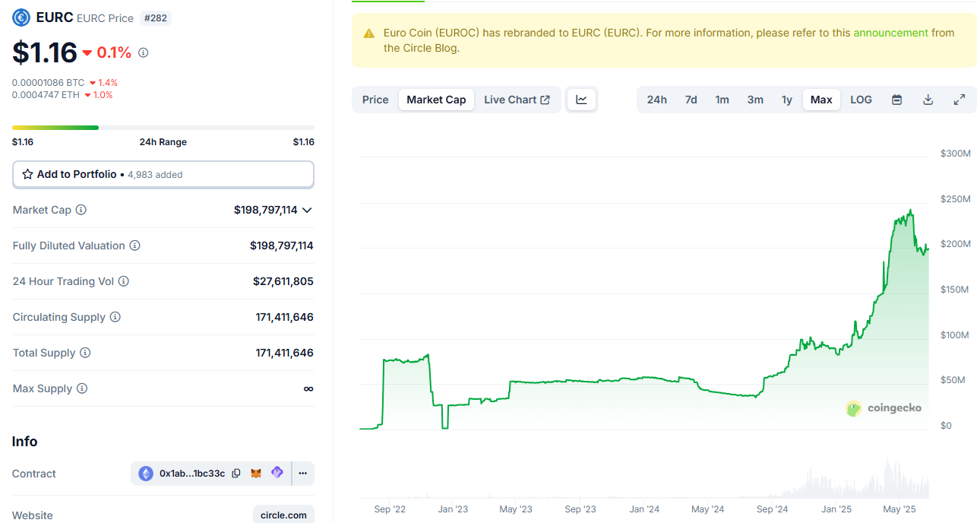Image resolution: width=980 pixels, height=523 pixels.
Task: Open contract more options ellipsis
Action: 302,474
